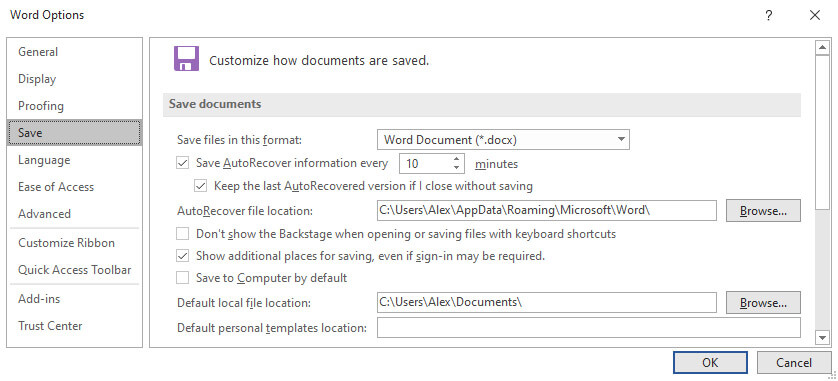Open the Advanced options category
Screen dimensions: 838x381
pyautogui.click(x=74, y=214)
